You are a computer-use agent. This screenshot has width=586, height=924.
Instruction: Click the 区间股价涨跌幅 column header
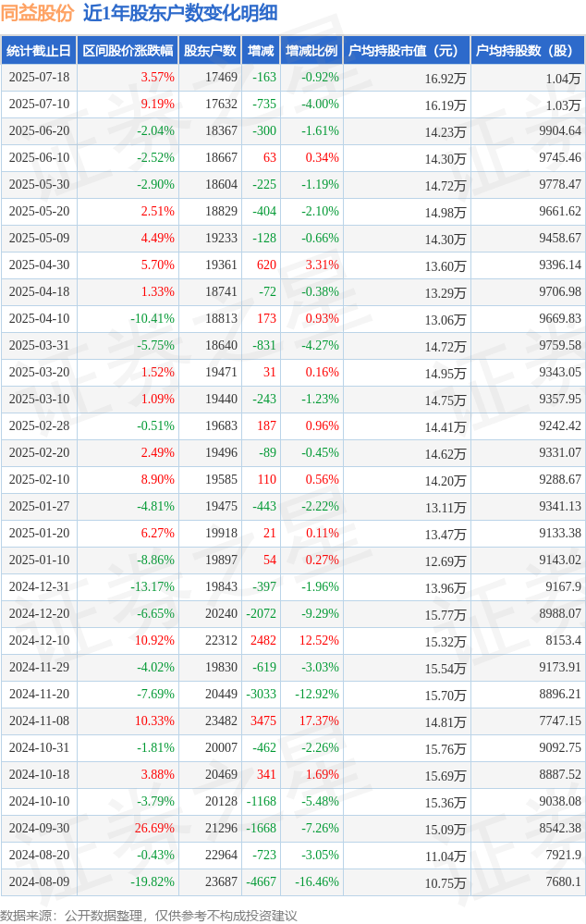click(x=128, y=51)
